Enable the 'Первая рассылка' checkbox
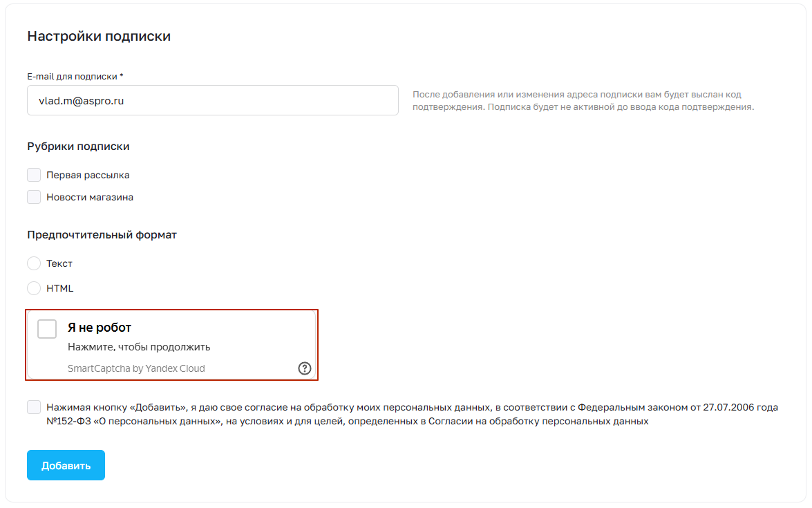 [34, 175]
